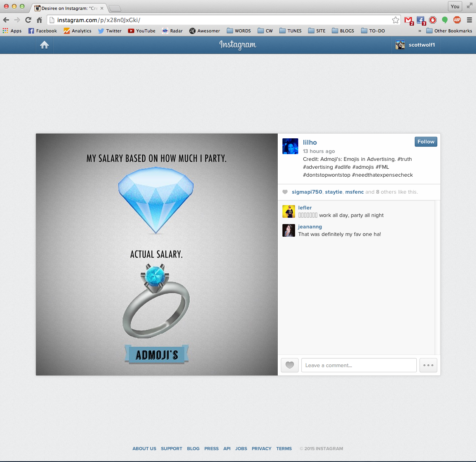Select the Desiree on Instagram browser tab
Screen dimensions: 476x462
click(x=69, y=8)
